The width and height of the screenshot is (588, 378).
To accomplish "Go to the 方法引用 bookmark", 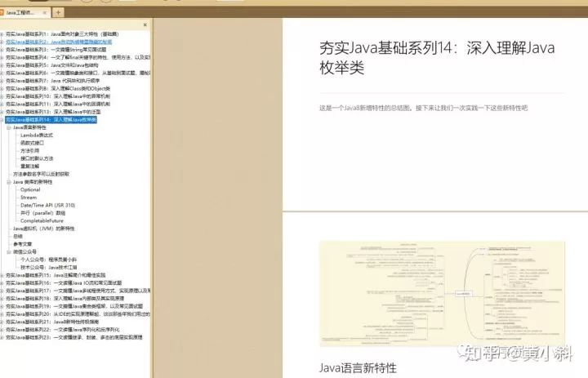I will pyautogui.click(x=29, y=151).
